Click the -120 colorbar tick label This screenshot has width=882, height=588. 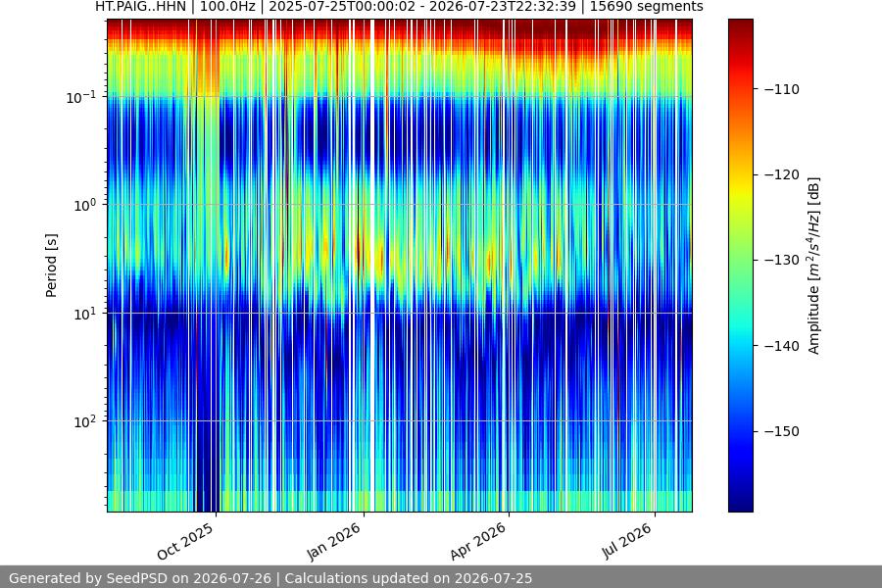click(782, 175)
